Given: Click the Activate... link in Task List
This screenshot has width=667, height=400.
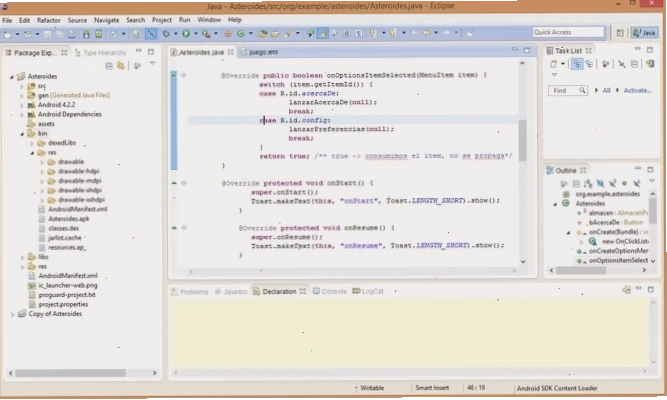Looking at the screenshot, I should click(637, 91).
